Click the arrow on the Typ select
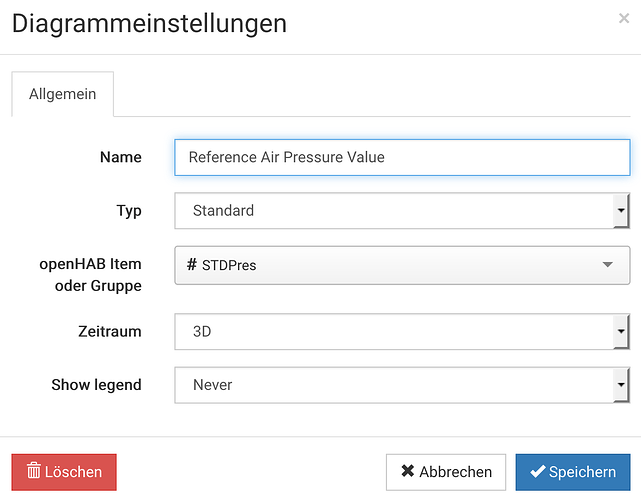The height and width of the screenshot is (500, 641). tap(621, 211)
